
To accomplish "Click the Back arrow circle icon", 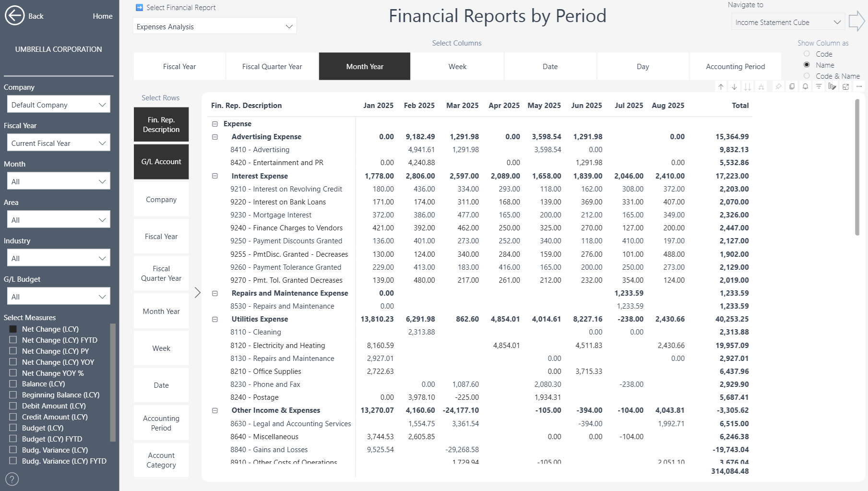I will (14, 16).
